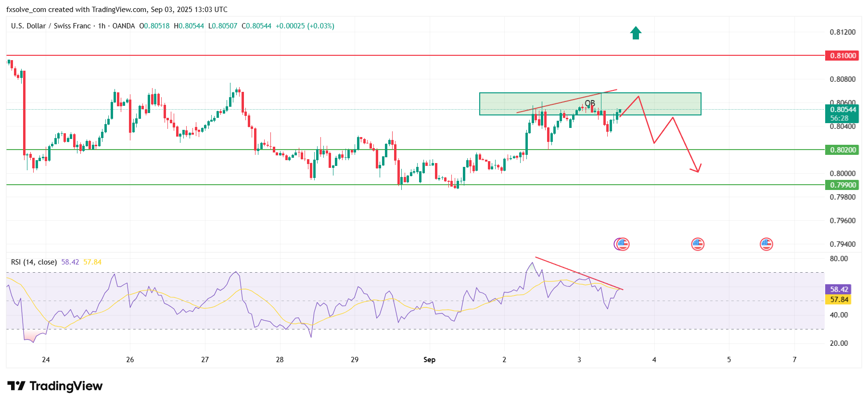Click the green 0.79900 price label
Viewport: 868px width, 404px height.
(842, 185)
